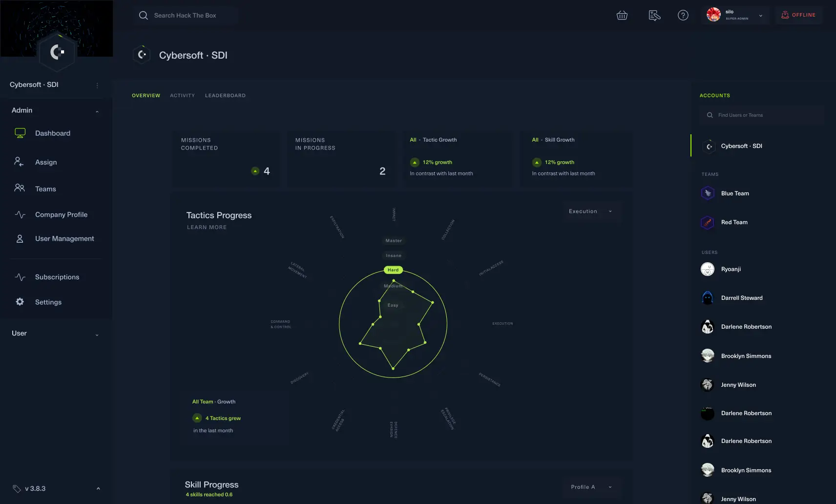Open the Dashboard panel in Admin sidebar

click(x=52, y=133)
